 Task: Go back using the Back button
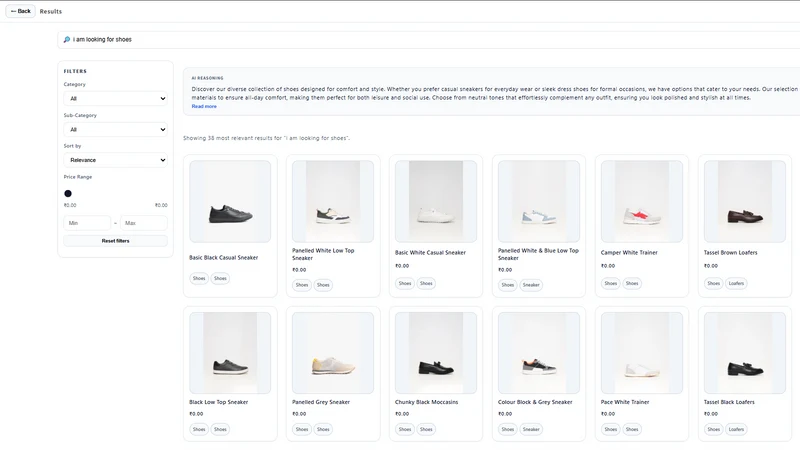(20, 11)
